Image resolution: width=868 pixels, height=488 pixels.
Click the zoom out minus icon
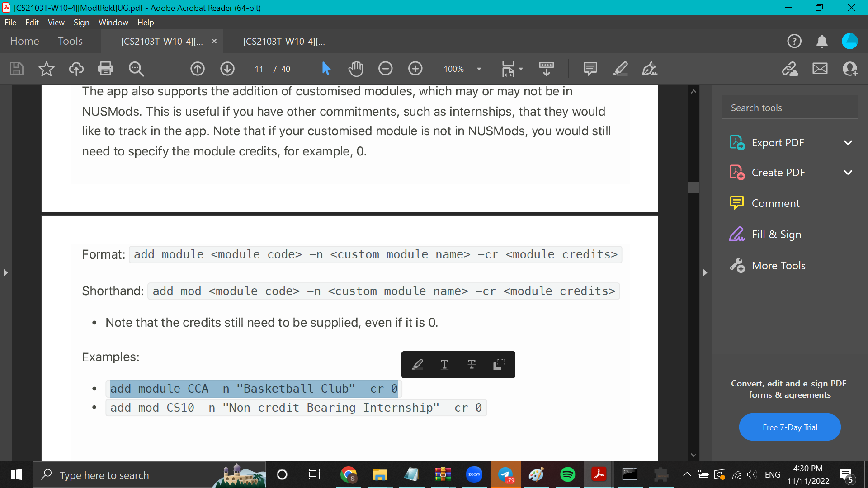tap(385, 69)
